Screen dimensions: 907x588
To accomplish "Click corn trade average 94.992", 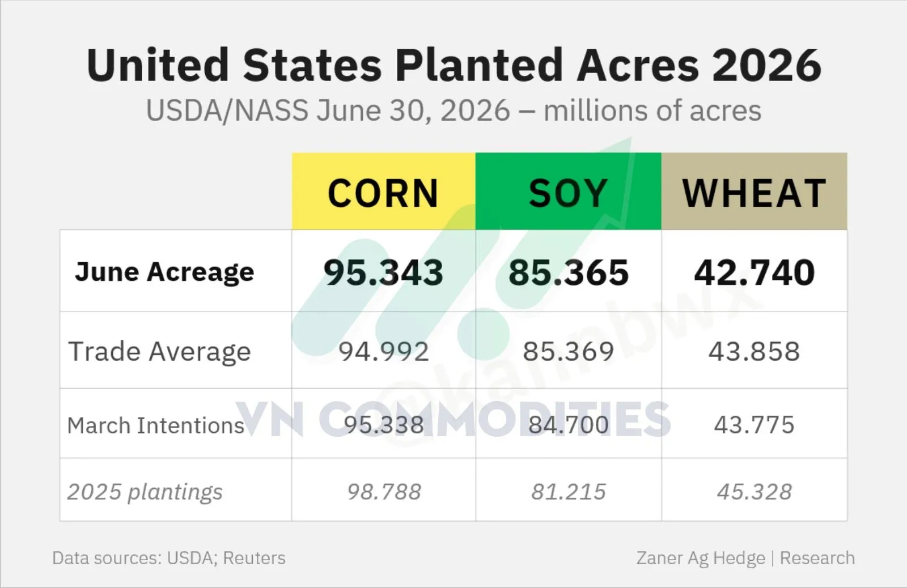I will [384, 351].
